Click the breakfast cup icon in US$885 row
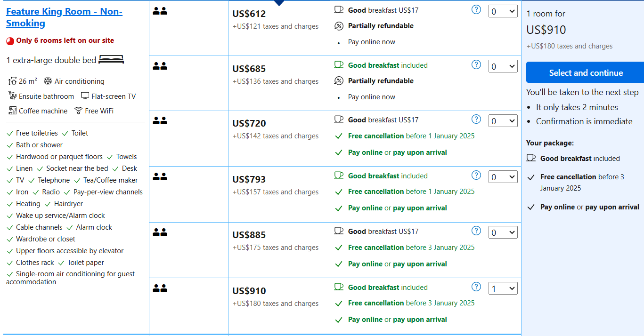Image resolution: width=644 pixels, height=336 pixels. pos(339,231)
